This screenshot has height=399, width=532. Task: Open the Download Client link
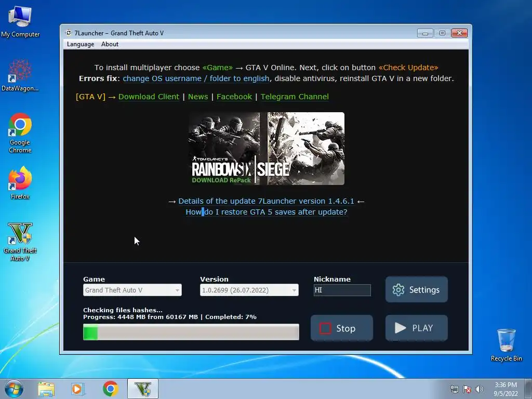[149, 97]
